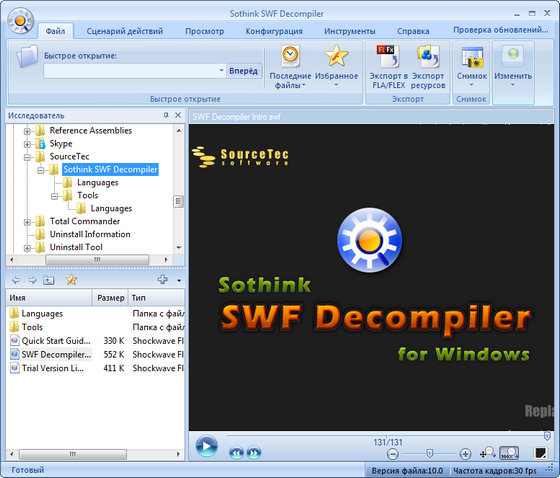The image size is (560, 478).
Task: Open the Справка tab
Action: click(x=413, y=31)
